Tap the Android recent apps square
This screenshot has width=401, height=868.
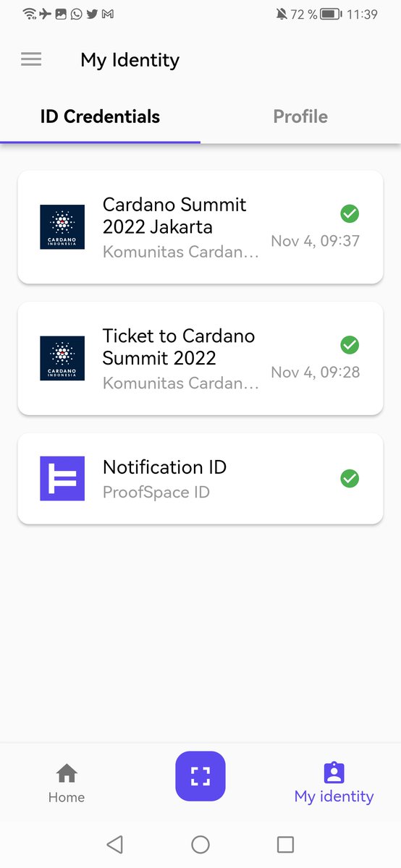[286, 843]
